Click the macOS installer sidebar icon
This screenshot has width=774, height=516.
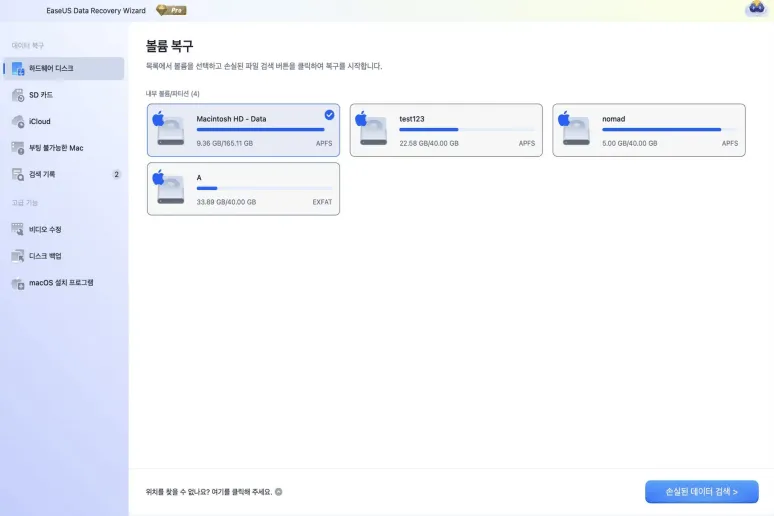pyautogui.click(x=17, y=283)
